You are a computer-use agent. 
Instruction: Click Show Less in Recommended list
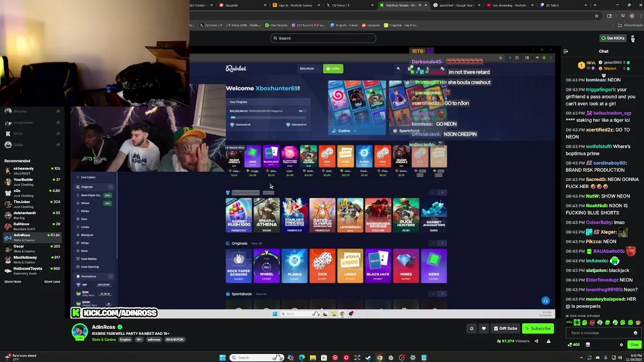click(x=52, y=282)
